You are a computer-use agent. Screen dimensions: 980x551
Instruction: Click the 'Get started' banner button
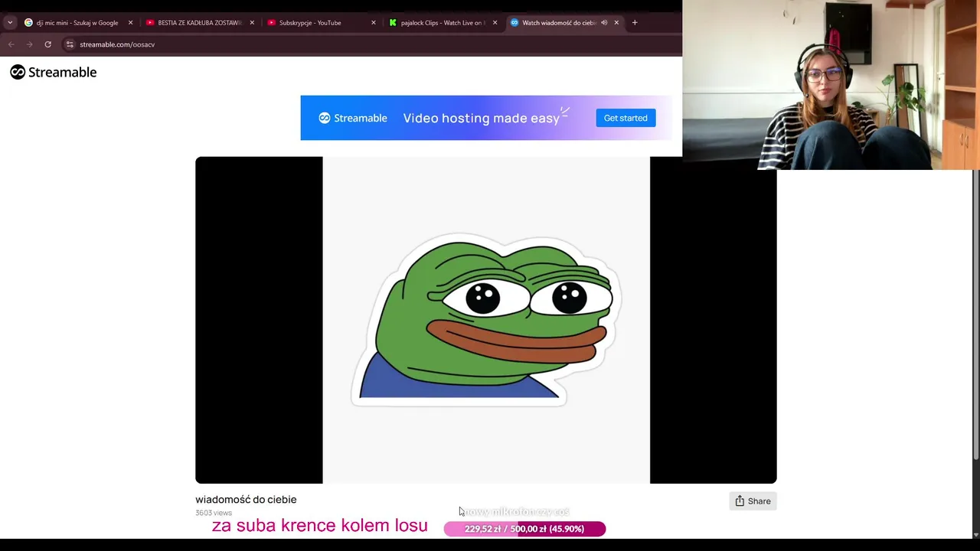[x=626, y=118]
